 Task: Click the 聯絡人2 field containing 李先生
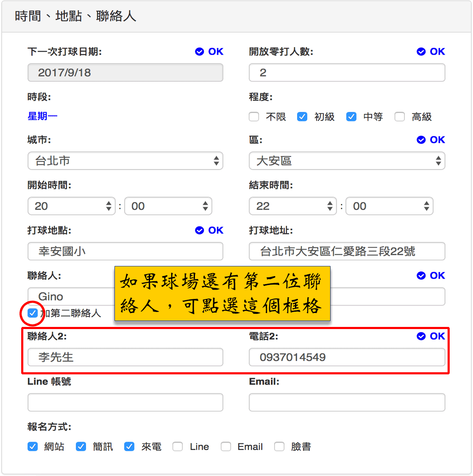coord(125,357)
